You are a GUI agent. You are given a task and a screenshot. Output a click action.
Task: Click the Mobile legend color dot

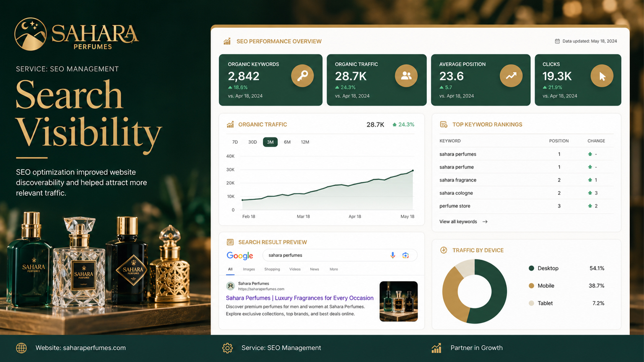[531, 286]
